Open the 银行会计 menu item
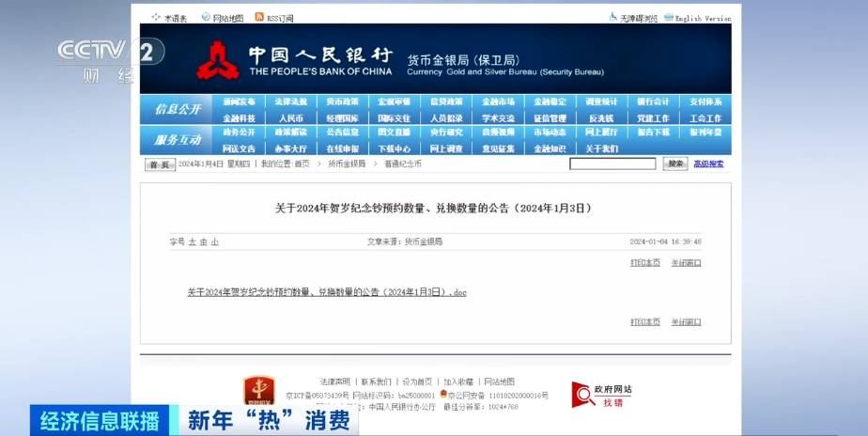 tap(653, 101)
